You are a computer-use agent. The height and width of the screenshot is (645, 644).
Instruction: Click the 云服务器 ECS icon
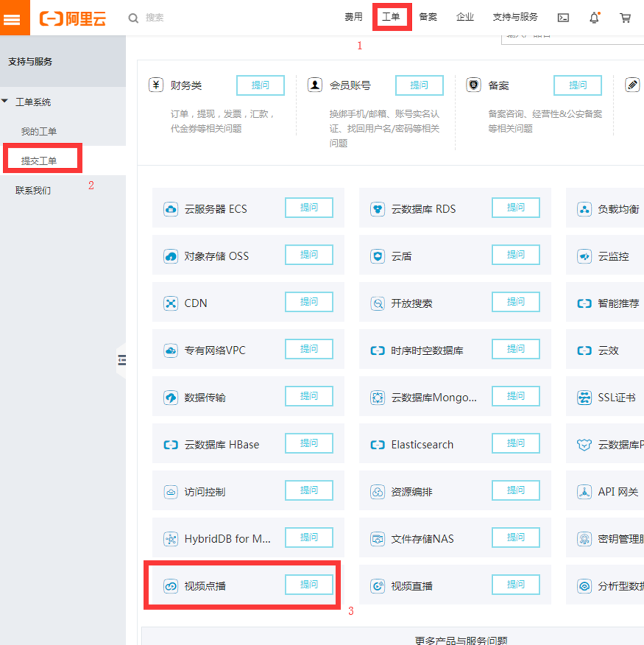pyautogui.click(x=171, y=209)
